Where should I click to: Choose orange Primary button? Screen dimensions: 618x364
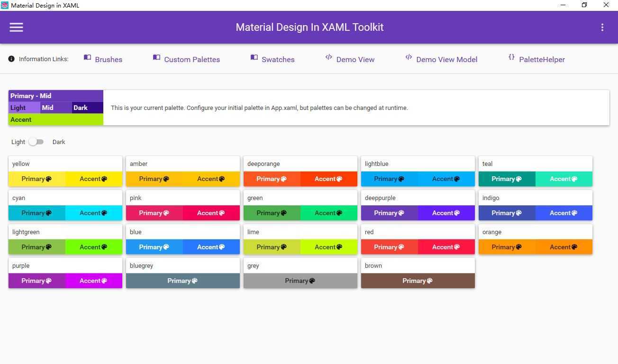click(x=507, y=247)
